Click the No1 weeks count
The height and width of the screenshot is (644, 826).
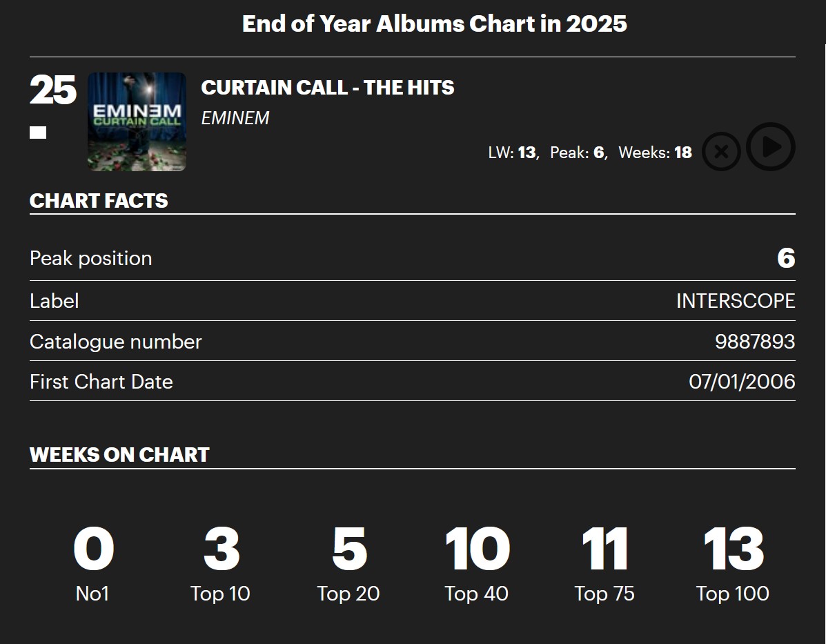pos(93,550)
